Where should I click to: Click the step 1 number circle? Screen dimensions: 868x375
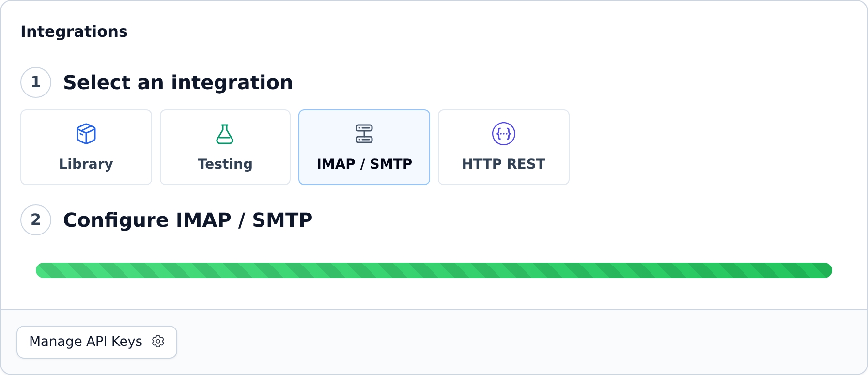pyautogui.click(x=36, y=82)
